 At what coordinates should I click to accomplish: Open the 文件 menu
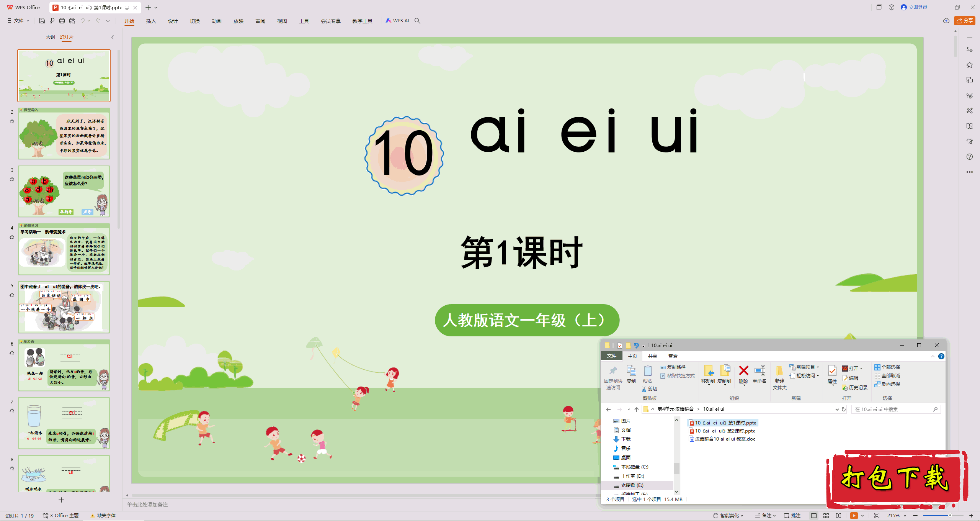(18, 21)
